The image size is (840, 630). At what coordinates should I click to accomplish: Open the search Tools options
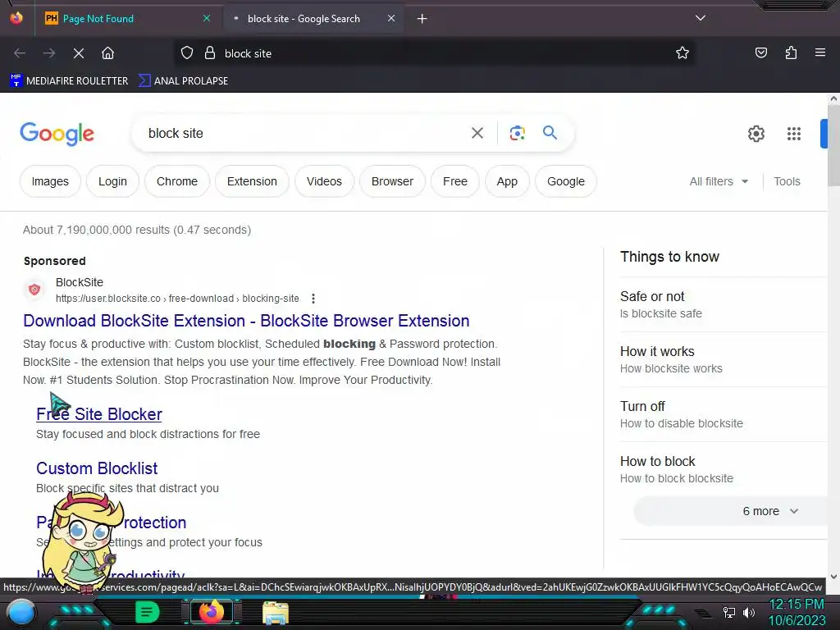click(787, 181)
